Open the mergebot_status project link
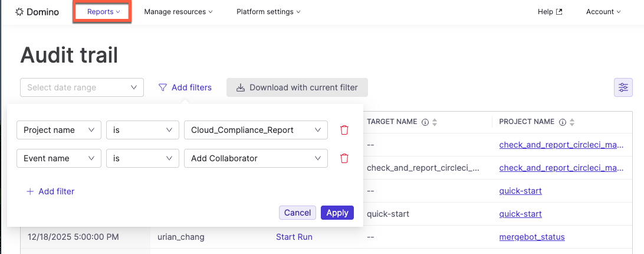Viewport: 644px width, 254px height. pos(532,237)
